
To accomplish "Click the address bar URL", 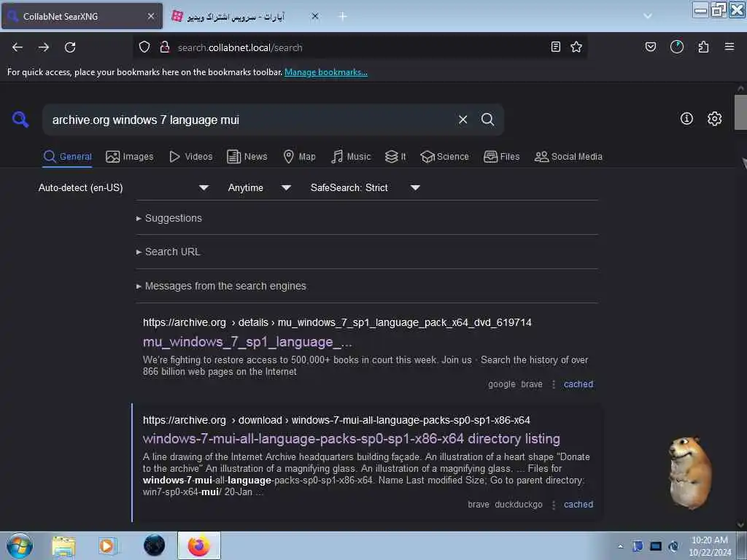I will (x=239, y=47).
